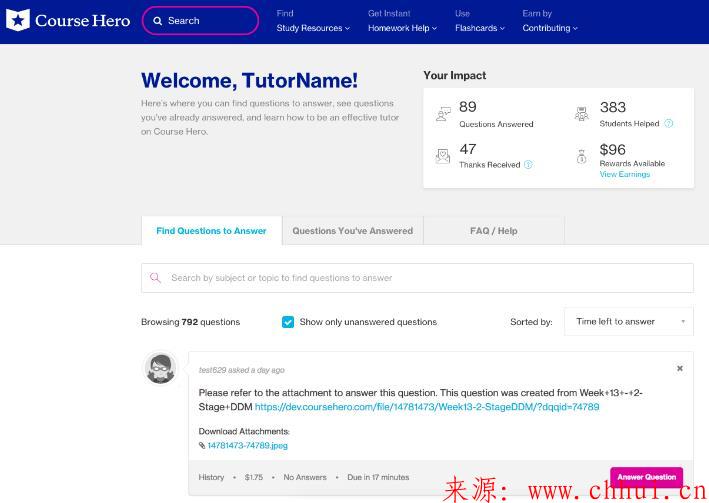The height and width of the screenshot is (503, 709).
Task: Download attachment 14781473-74789.jpeg
Action: click(x=247, y=446)
